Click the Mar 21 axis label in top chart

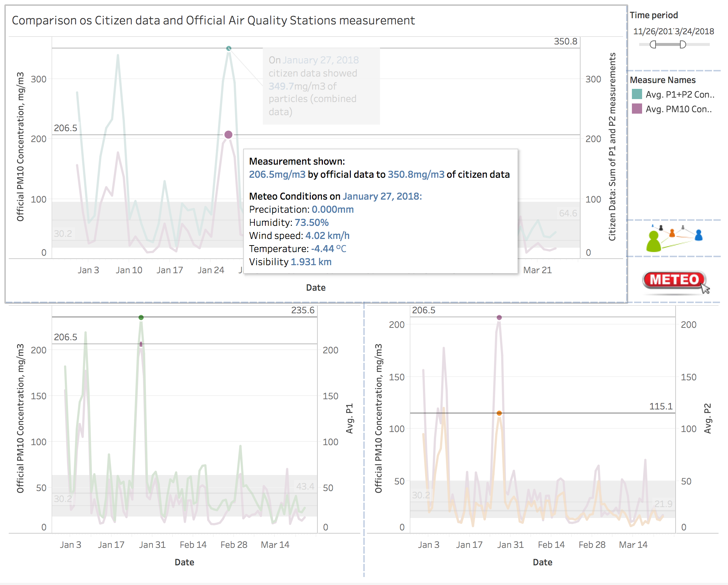tap(537, 270)
